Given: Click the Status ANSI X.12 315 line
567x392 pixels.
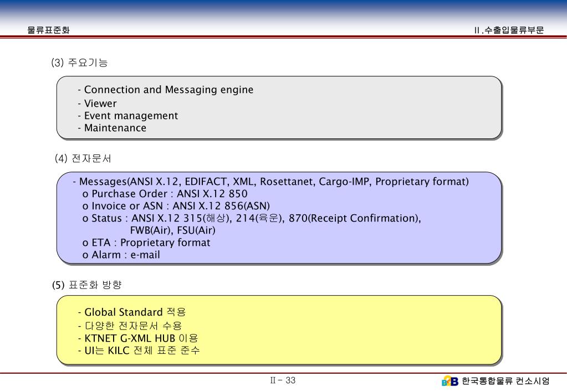Looking at the screenshot, I should [252, 218].
